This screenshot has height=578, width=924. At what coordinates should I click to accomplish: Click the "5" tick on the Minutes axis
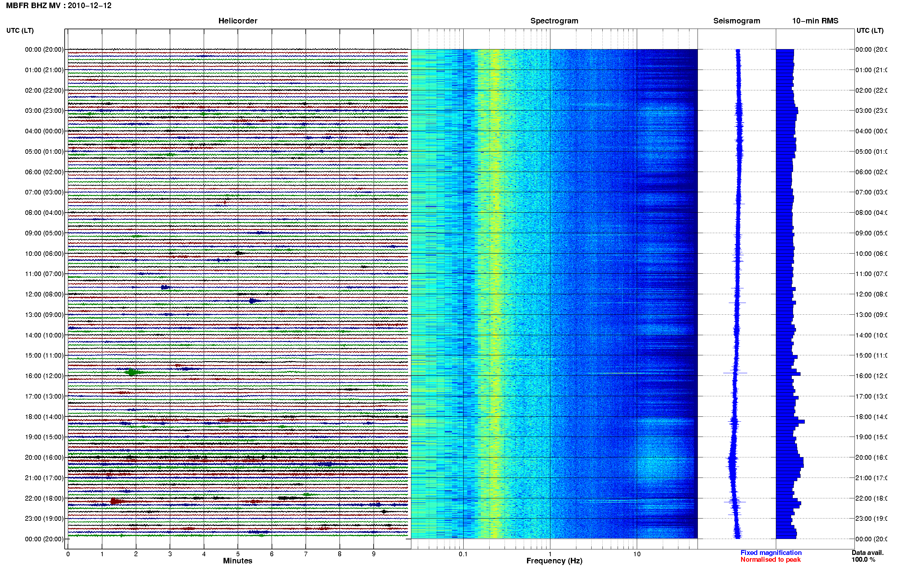pos(238,554)
